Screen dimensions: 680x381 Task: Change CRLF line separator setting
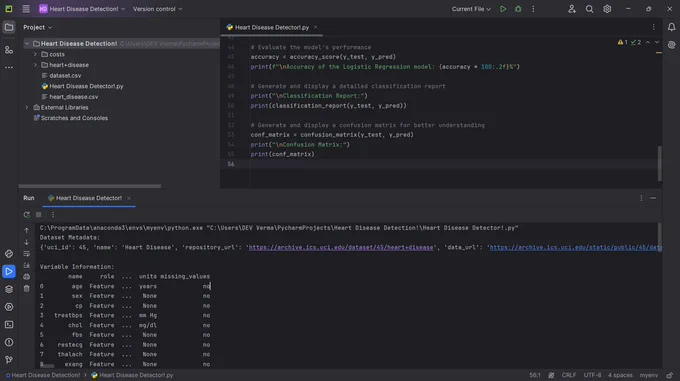point(569,375)
